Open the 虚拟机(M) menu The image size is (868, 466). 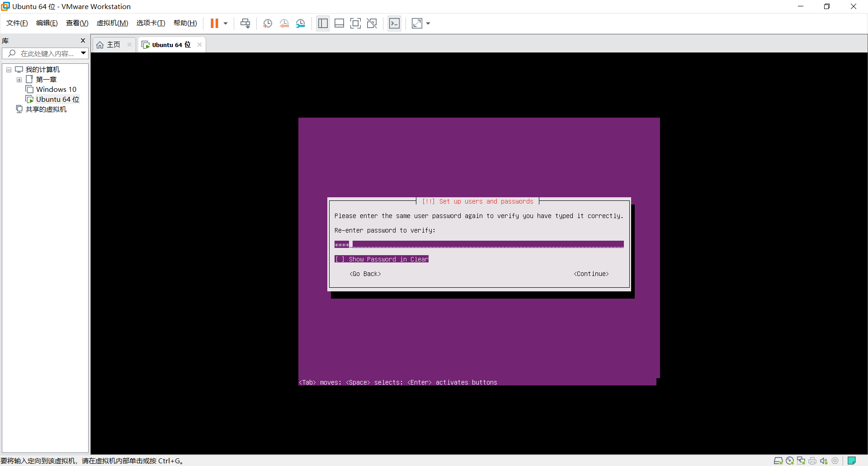pyautogui.click(x=113, y=23)
